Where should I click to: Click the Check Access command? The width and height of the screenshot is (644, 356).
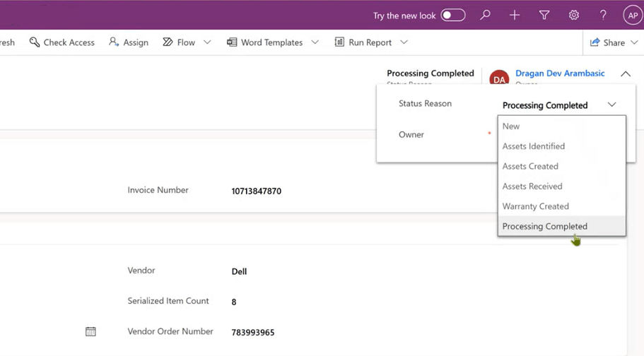click(62, 42)
